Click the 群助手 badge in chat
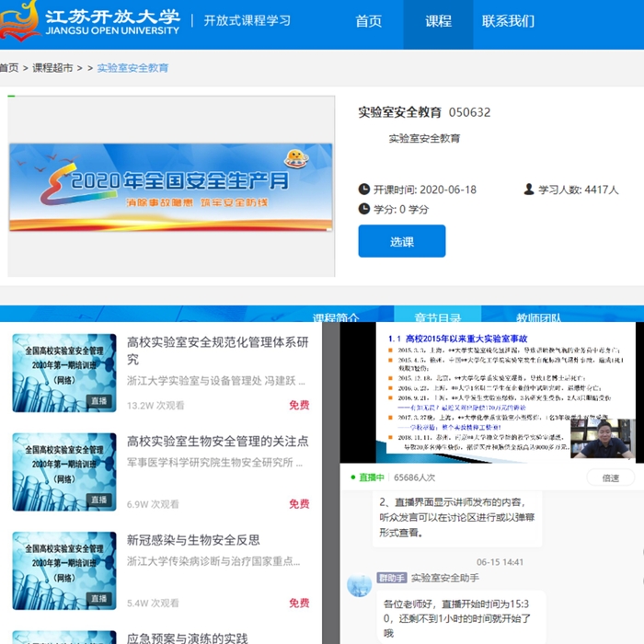Image resolution: width=644 pixels, height=644 pixels. pos(390,578)
